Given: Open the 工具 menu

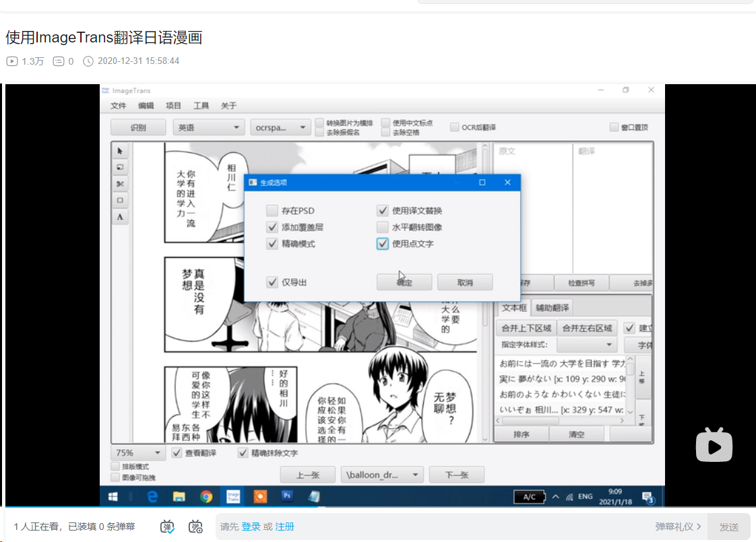Looking at the screenshot, I should coord(201,106).
